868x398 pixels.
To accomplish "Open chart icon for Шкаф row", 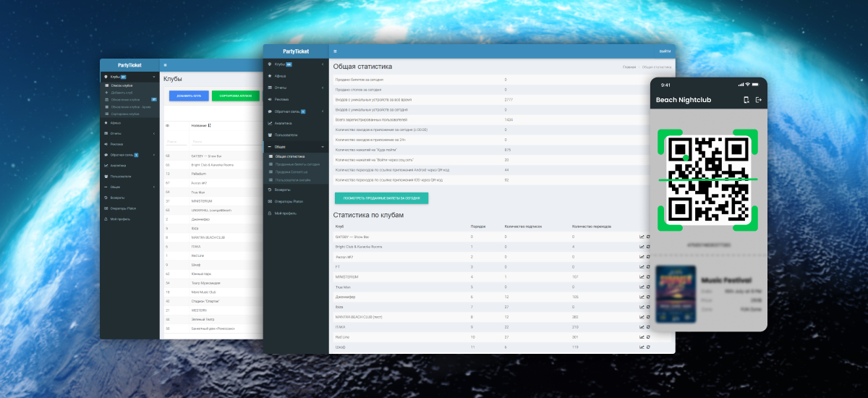I will tap(642, 347).
